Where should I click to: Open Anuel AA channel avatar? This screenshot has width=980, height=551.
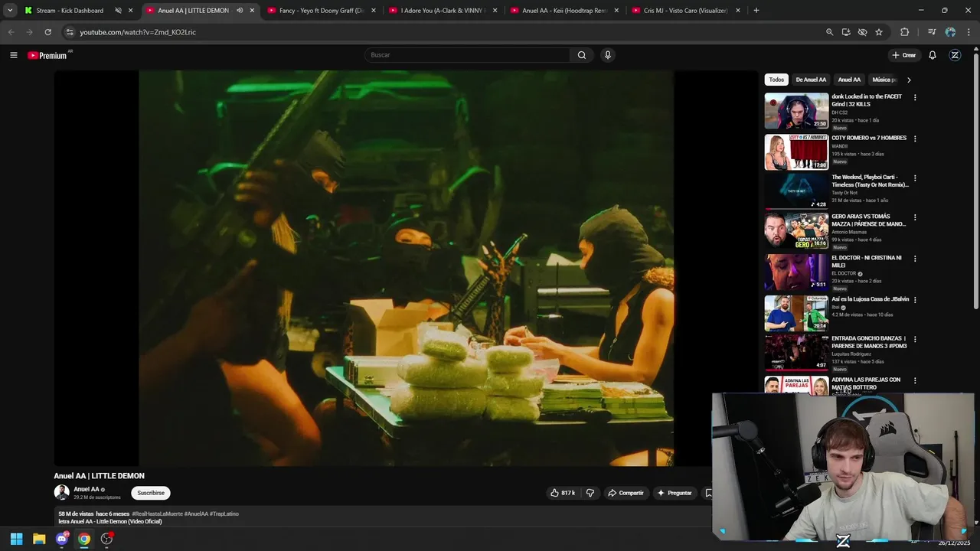coord(61,493)
